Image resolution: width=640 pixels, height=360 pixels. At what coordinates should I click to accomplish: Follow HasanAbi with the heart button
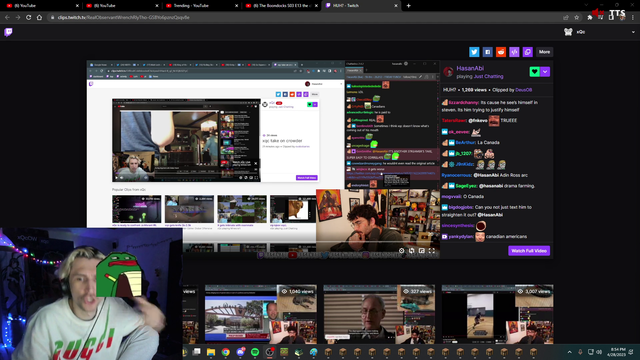[534, 71]
